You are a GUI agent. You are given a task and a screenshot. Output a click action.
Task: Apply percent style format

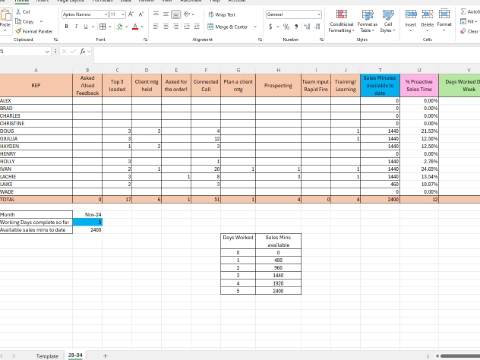(x=286, y=26)
